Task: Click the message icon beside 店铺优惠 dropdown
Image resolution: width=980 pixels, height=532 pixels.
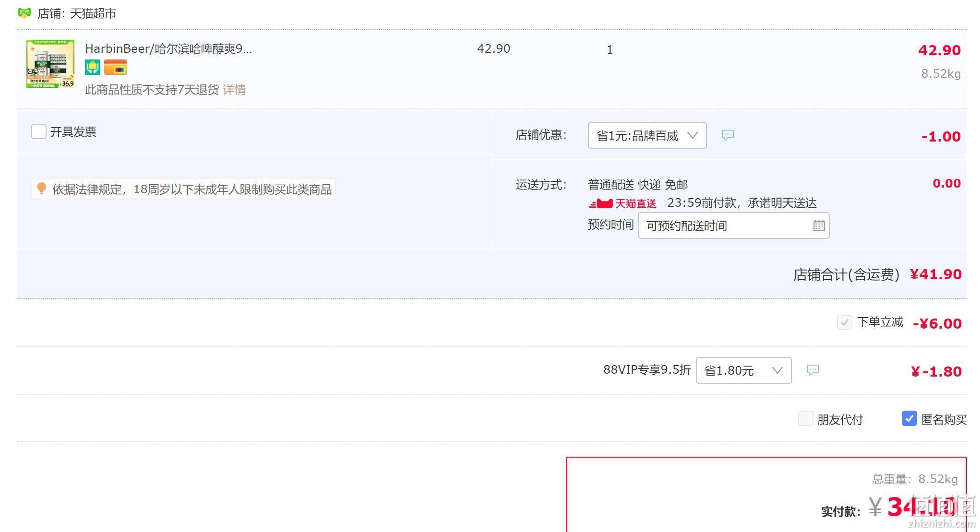Action: click(x=728, y=135)
